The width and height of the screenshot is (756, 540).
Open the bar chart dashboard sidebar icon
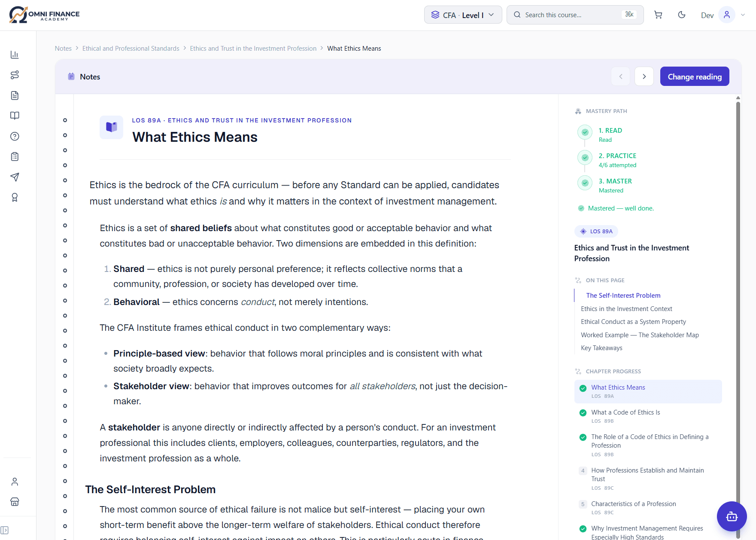coord(15,55)
